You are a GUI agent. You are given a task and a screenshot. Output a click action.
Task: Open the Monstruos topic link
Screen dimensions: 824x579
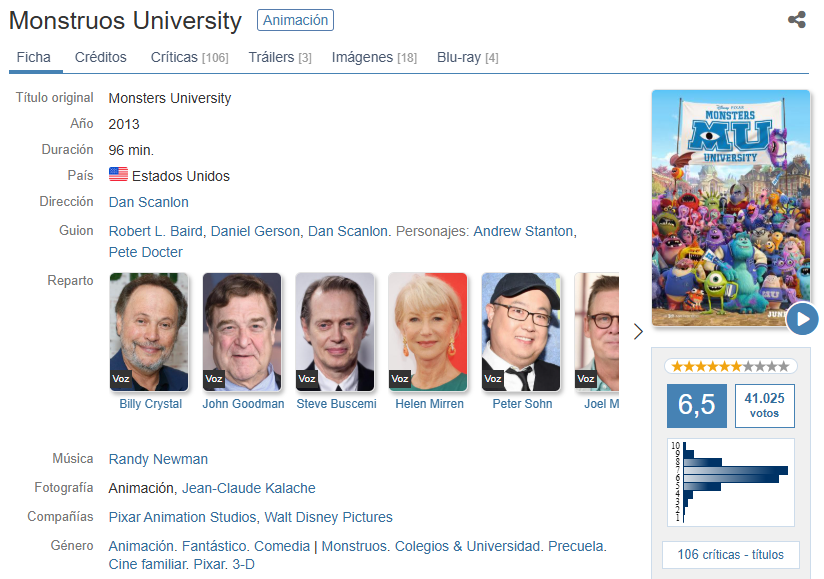coord(354,546)
